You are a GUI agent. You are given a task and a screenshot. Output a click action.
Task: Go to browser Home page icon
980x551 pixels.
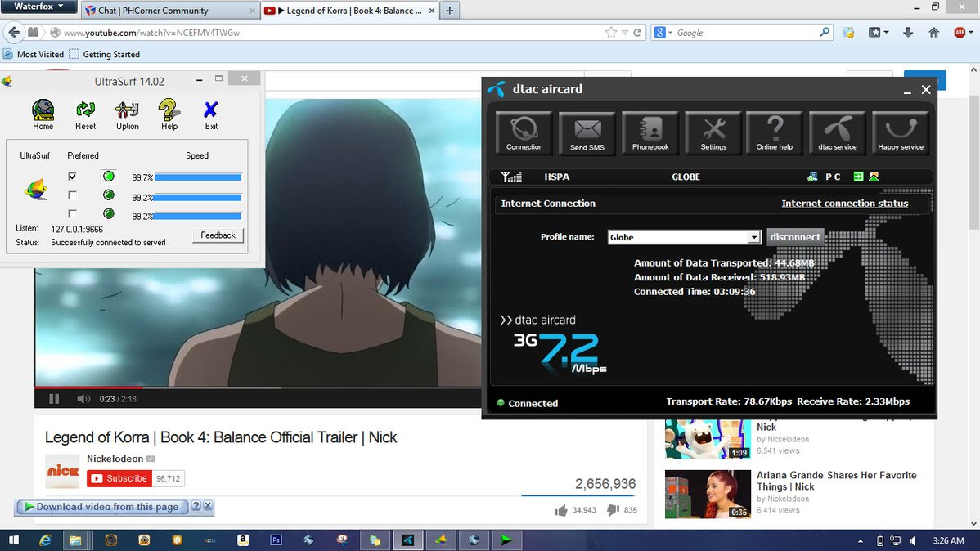click(x=933, y=33)
